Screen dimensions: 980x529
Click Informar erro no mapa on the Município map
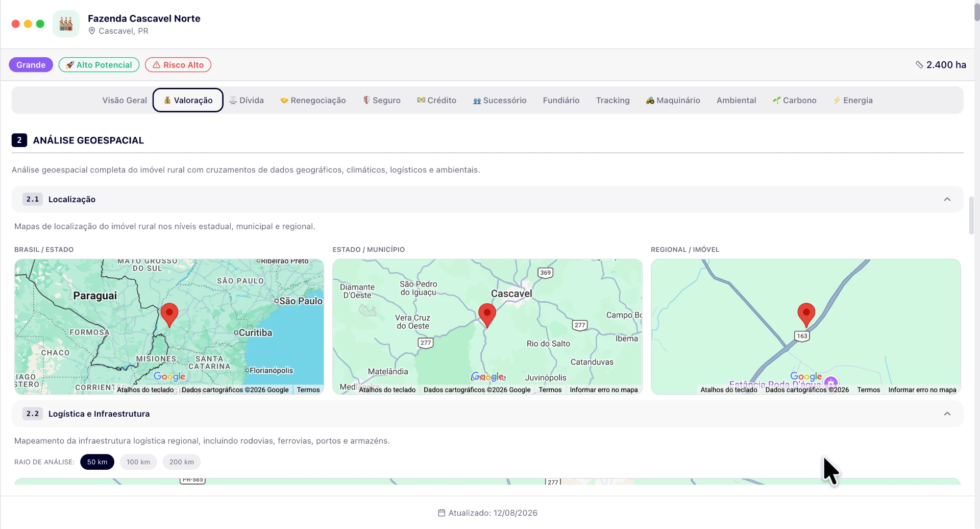(x=604, y=390)
